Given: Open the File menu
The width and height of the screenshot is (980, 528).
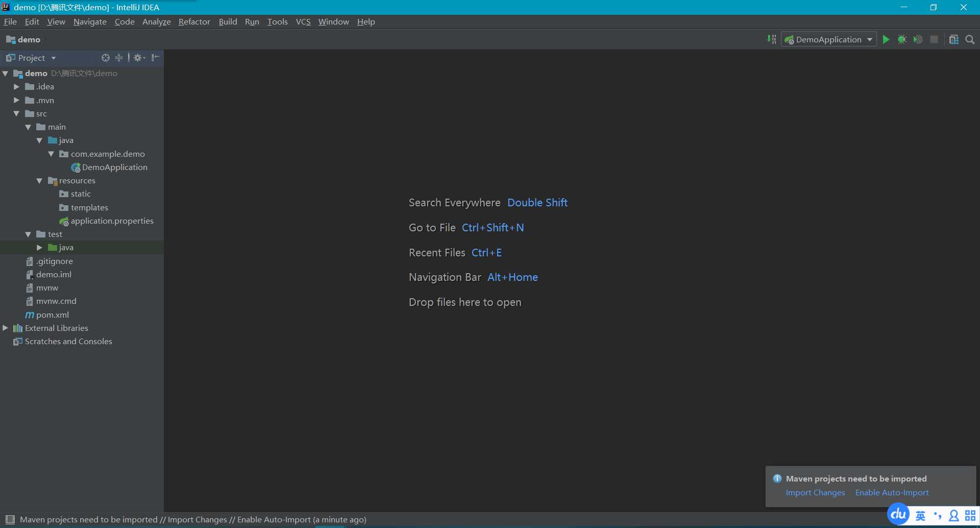Looking at the screenshot, I should tap(10, 21).
